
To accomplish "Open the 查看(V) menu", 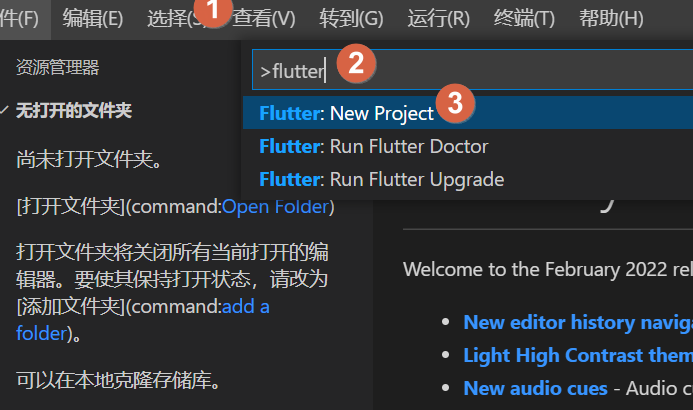I will tap(263, 19).
